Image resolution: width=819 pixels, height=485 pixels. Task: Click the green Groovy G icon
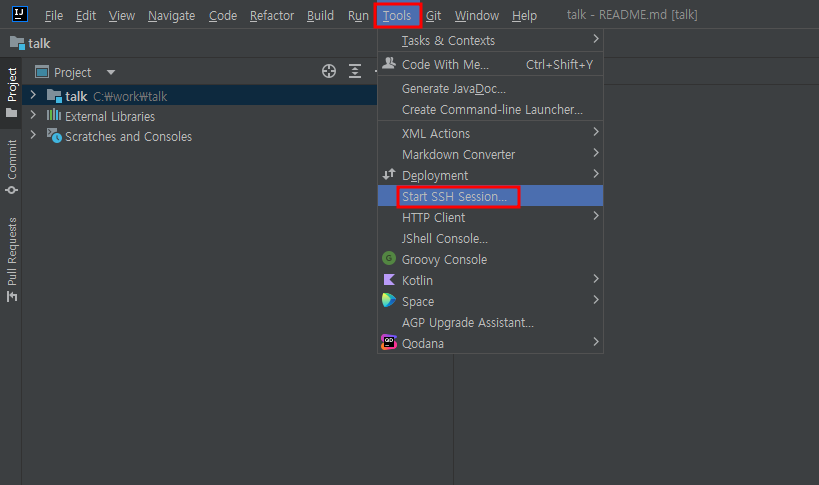coord(389,258)
